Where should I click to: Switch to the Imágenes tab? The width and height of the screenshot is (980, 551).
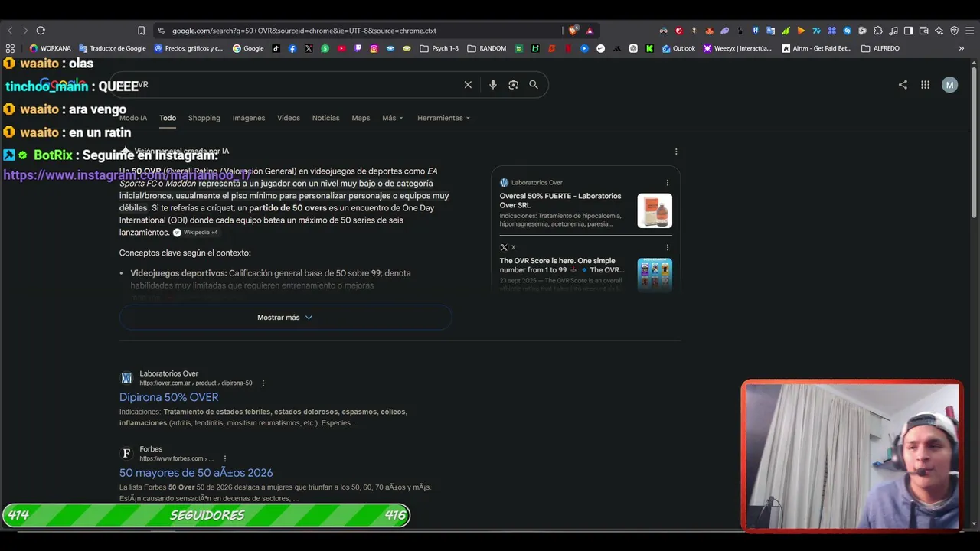click(249, 118)
